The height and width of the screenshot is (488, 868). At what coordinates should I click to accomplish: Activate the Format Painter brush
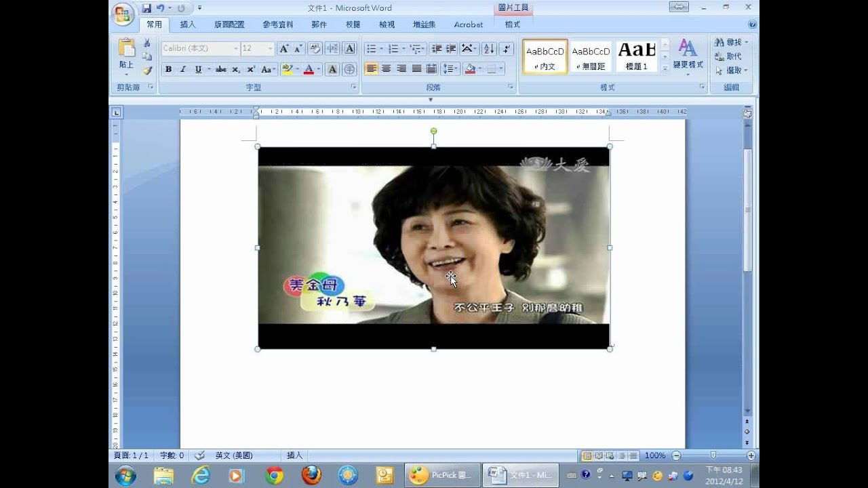(x=147, y=70)
